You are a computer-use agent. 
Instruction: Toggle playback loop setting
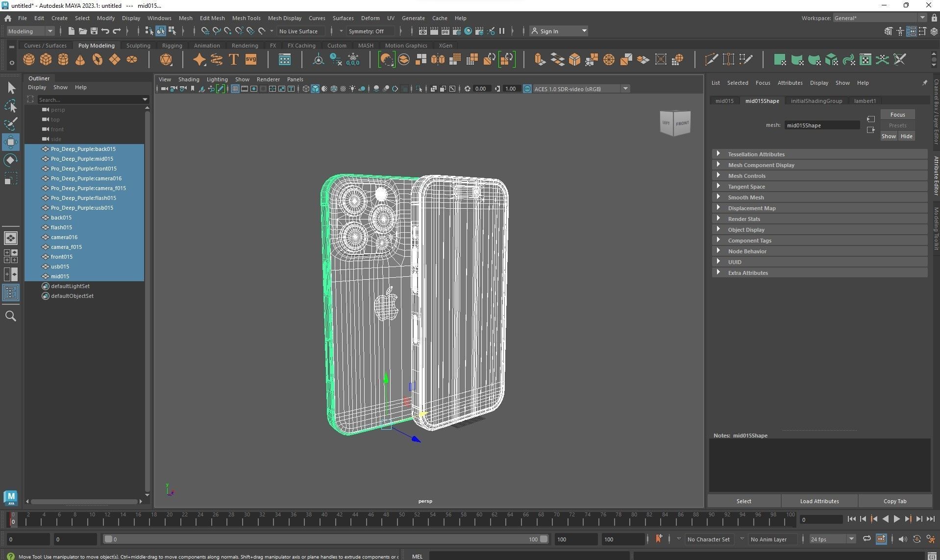pos(867,539)
